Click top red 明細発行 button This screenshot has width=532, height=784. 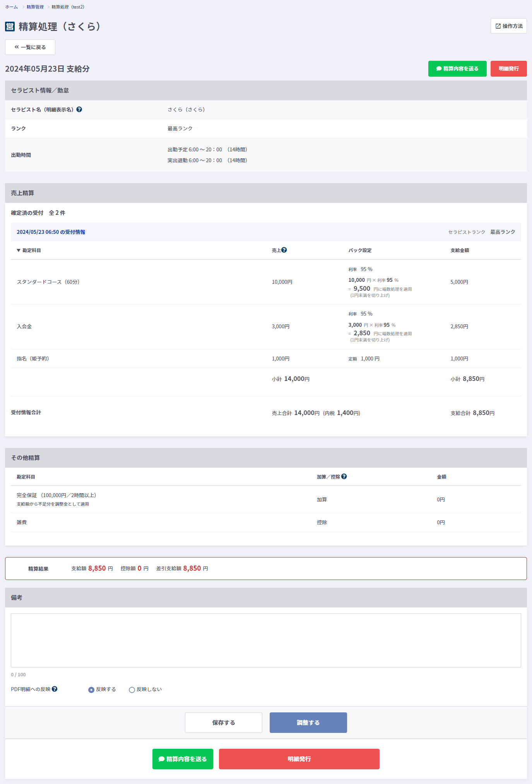(x=508, y=69)
